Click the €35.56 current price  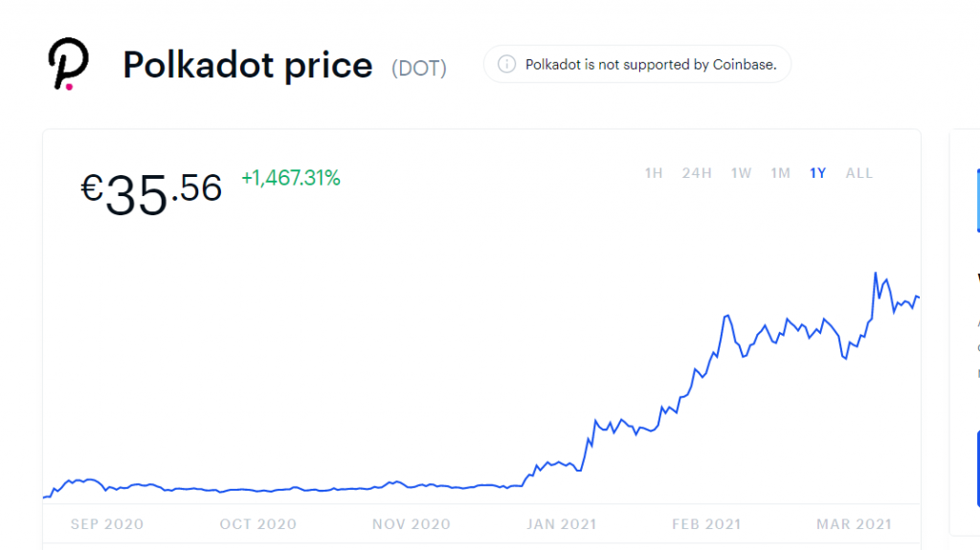click(x=151, y=192)
